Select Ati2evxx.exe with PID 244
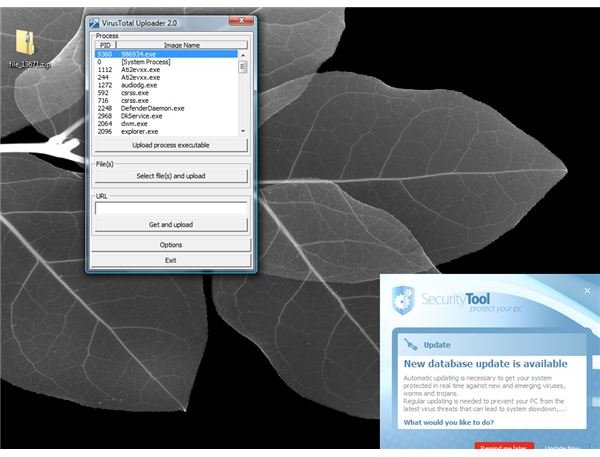The image size is (600, 457). click(166, 77)
